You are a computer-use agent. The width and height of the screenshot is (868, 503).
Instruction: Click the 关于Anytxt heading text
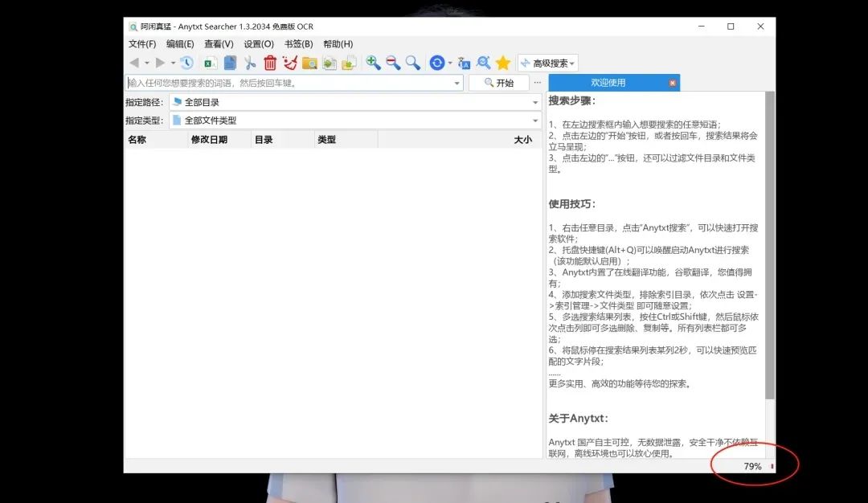coord(578,419)
